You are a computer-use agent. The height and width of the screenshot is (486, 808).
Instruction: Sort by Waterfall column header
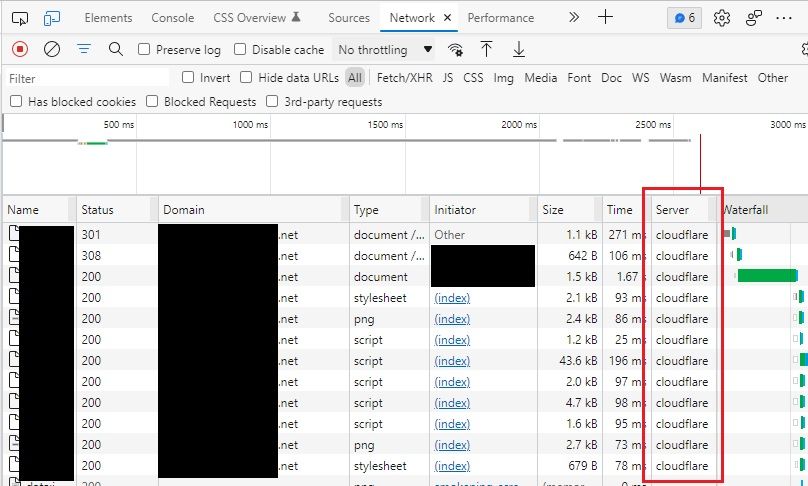(763, 210)
